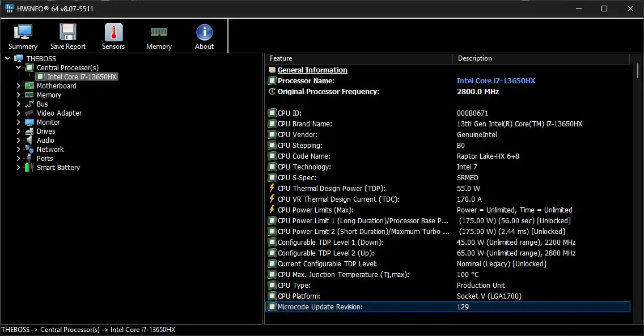
Task: Click the Network tree item icon
Action: (x=29, y=150)
